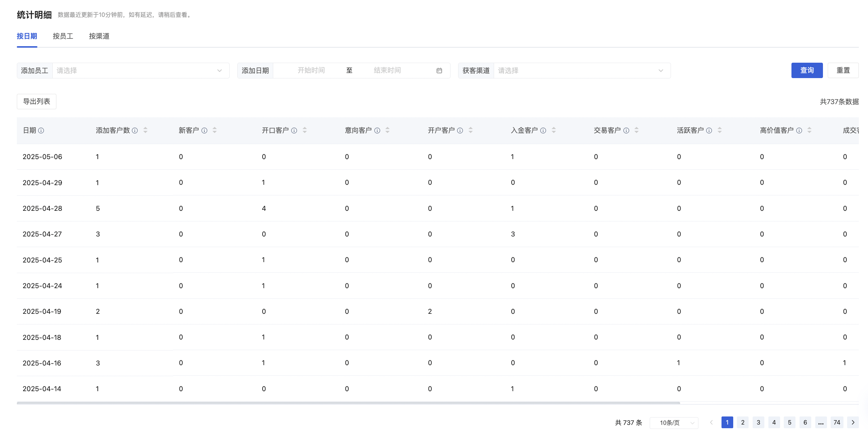This screenshot has height=437, width=868.
Task: Sort by 开口客户 column
Action: pos(305,130)
